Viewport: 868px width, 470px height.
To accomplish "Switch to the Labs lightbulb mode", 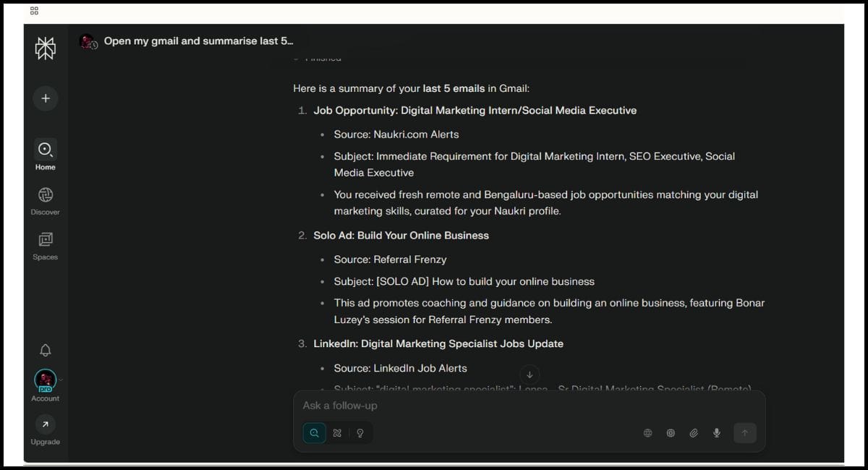I will pos(360,433).
